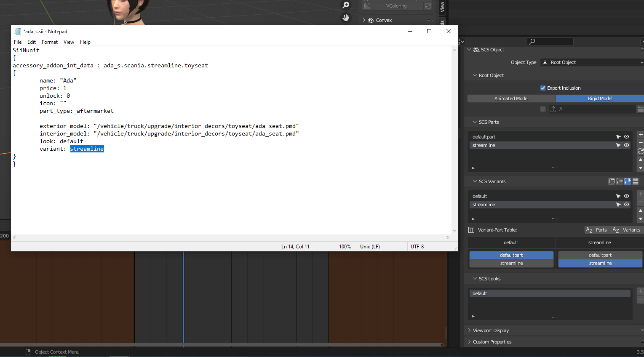The image size is (644, 357).
Task: Collapse the SCS Looks section
Action: click(475, 279)
